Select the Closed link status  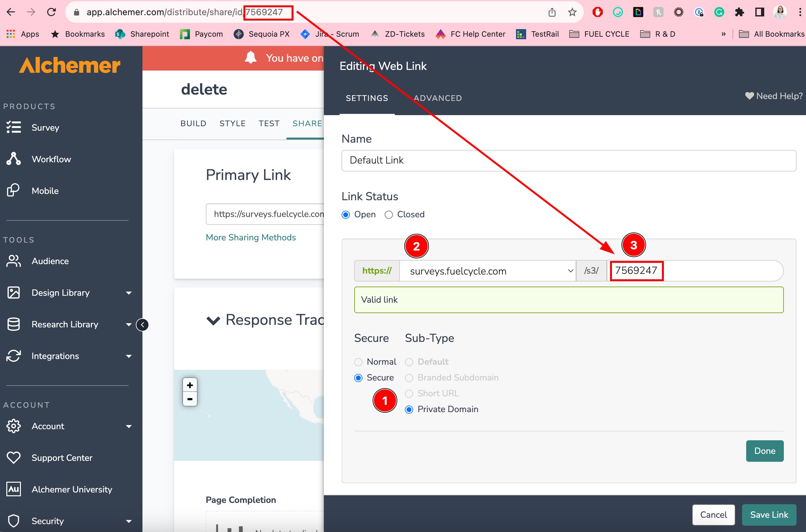pos(389,215)
